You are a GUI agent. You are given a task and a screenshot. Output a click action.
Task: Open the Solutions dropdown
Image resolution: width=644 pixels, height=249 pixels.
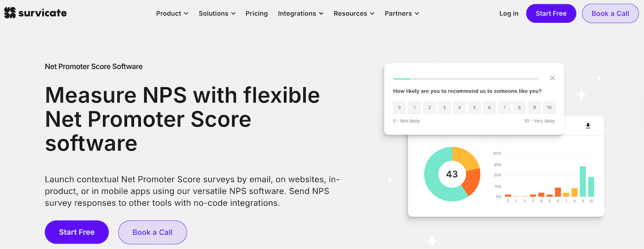tap(217, 13)
